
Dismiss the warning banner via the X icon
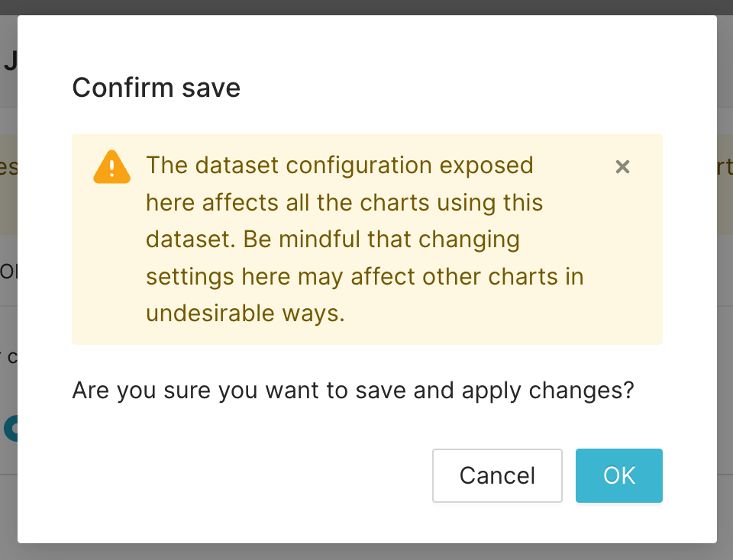tap(622, 166)
